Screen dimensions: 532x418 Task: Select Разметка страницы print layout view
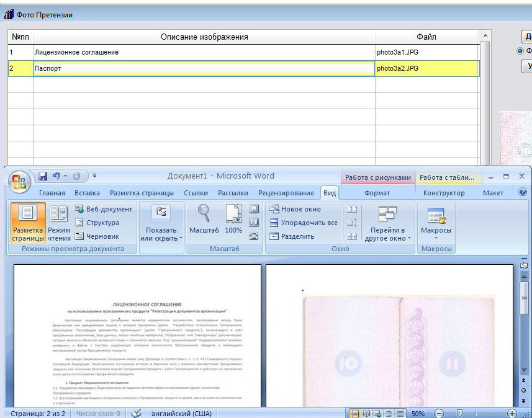[28, 222]
